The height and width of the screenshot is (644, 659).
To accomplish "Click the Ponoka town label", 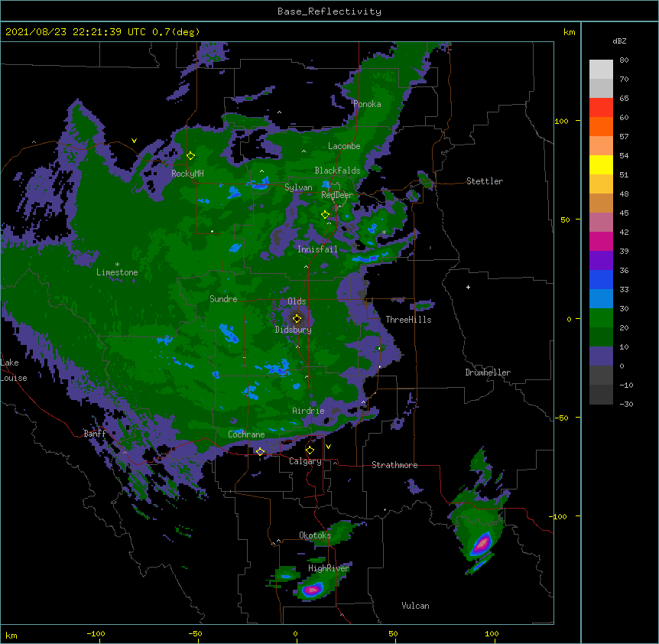I will tap(367, 104).
